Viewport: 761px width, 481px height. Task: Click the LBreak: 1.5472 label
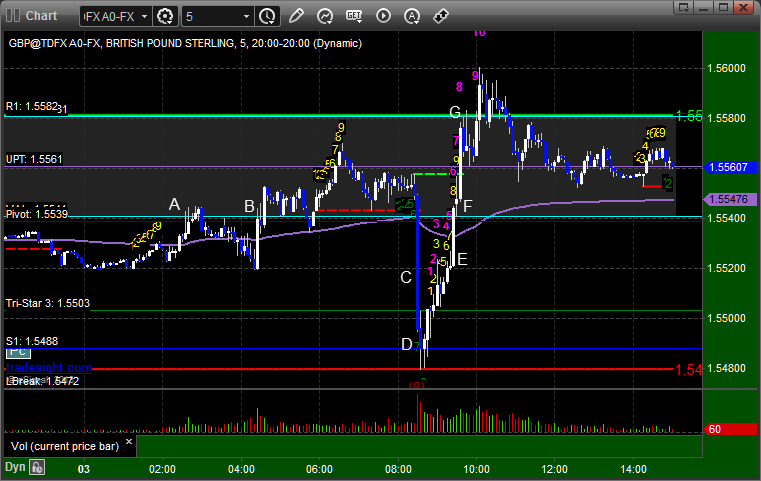pos(42,381)
